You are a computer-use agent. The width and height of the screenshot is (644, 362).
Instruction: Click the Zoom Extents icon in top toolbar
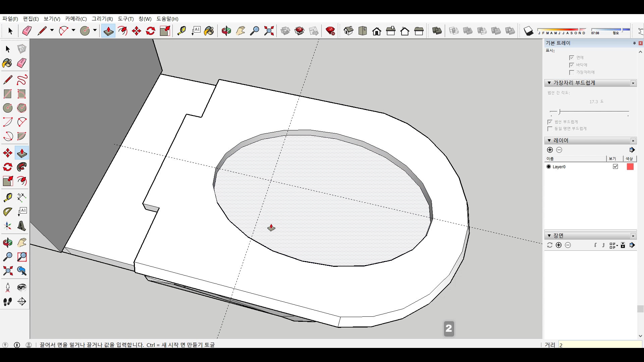[x=269, y=31]
